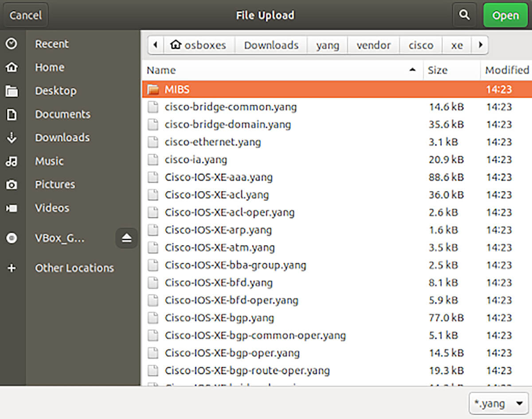Viewport: 532px width, 419px height.
Task: Sort files by Size column header
Action: (x=452, y=70)
